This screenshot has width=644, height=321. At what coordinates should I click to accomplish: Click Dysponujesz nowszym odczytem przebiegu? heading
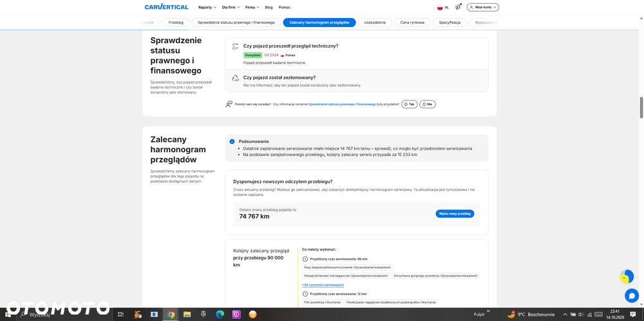pyautogui.click(x=283, y=182)
